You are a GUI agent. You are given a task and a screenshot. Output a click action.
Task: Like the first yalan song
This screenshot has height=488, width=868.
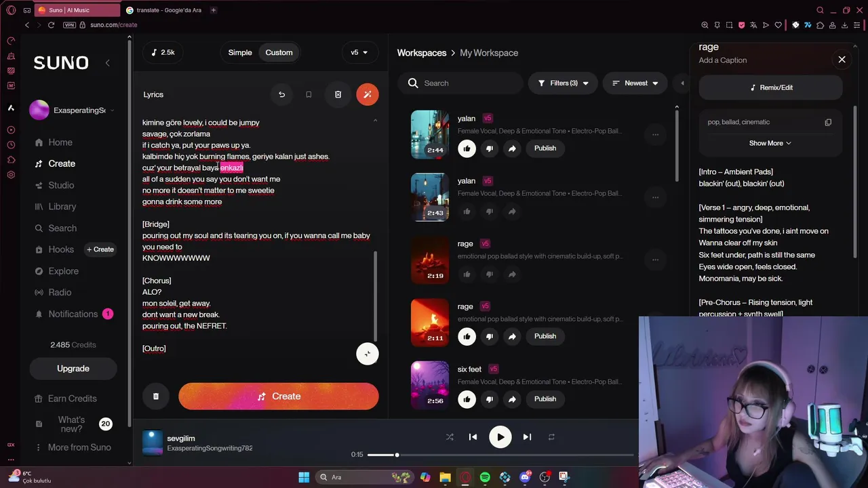click(467, 148)
